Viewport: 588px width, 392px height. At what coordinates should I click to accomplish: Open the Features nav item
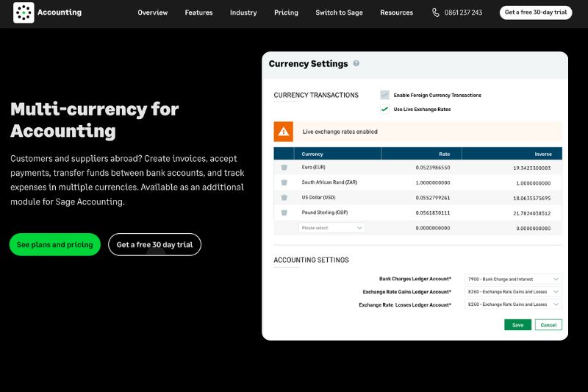pos(198,13)
